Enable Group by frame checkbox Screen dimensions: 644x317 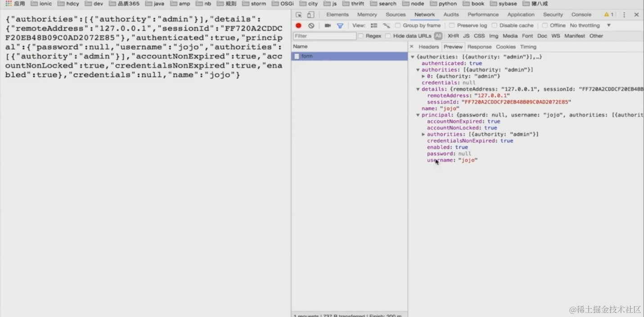tap(398, 26)
